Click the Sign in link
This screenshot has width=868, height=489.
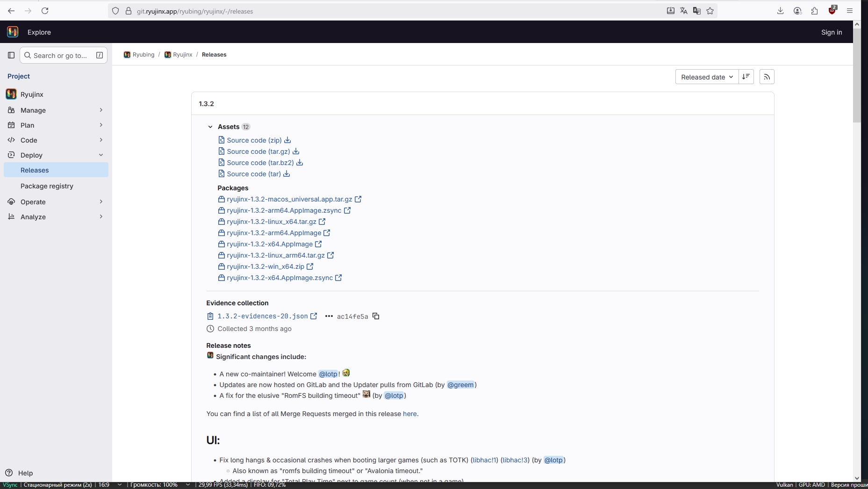point(832,32)
